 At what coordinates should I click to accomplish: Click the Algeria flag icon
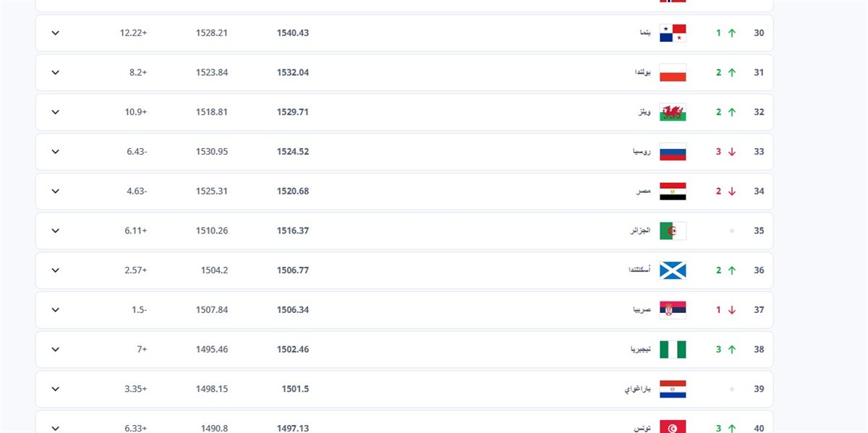click(x=672, y=231)
